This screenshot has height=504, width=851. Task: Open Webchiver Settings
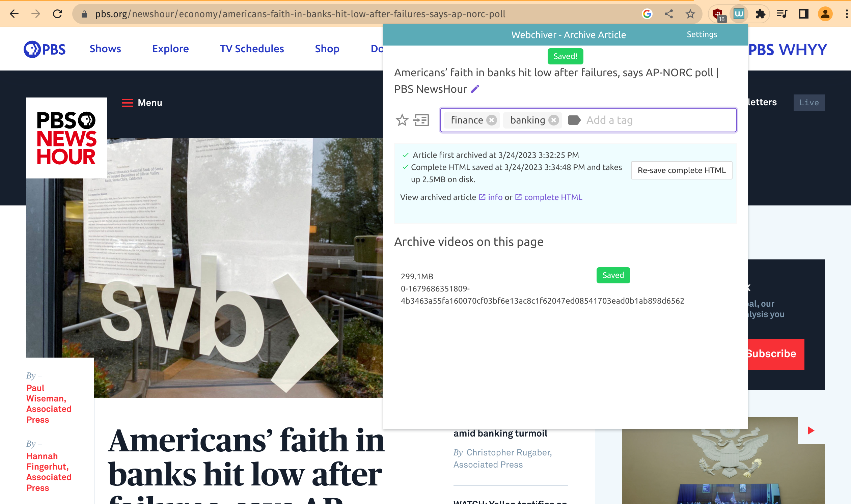(702, 34)
